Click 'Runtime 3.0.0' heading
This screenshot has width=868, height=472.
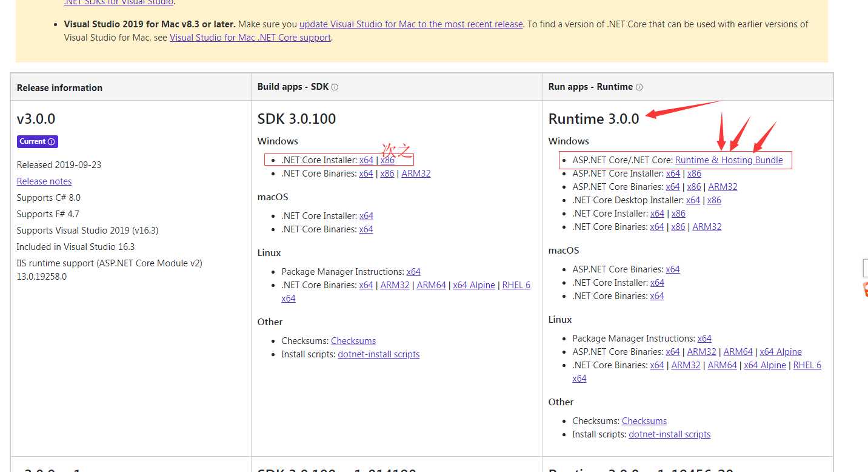point(594,119)
